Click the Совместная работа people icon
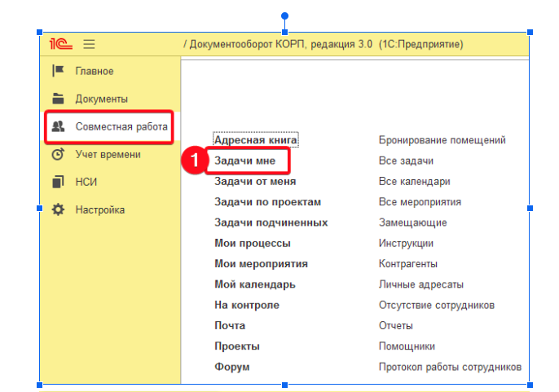559x392 pixels. click(58, 126)
